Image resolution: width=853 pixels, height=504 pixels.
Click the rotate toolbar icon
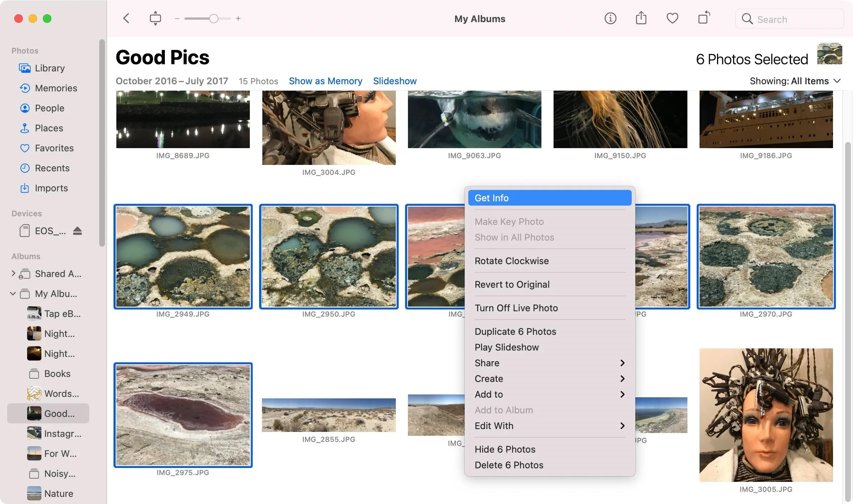[704, 18]
